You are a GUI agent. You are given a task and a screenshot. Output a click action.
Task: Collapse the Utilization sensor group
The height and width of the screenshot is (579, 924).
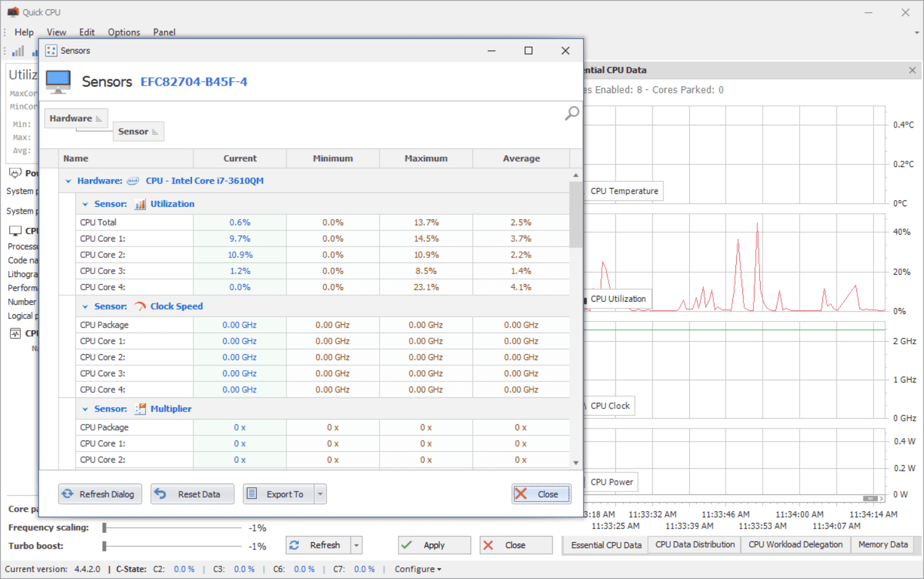tap(86, 204)
